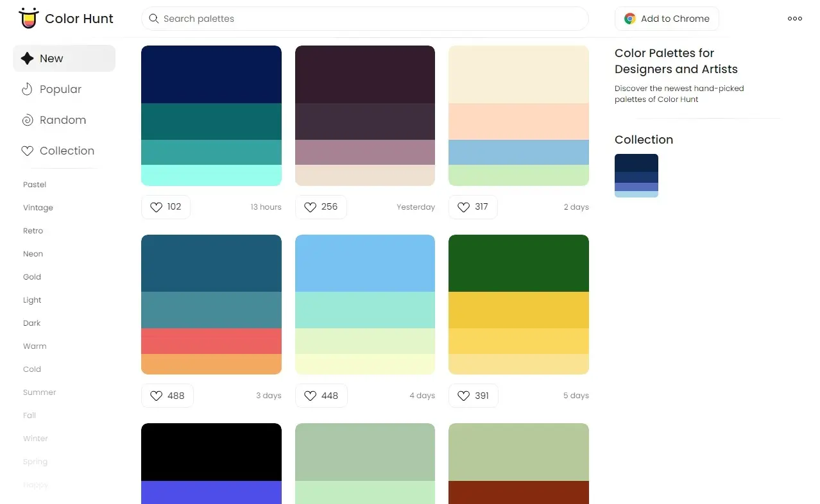The image size is (820, 504).
Task: Click the dark teal swatch of 13 hours palette
Action: pyautogui.click(x=211, y=122)
